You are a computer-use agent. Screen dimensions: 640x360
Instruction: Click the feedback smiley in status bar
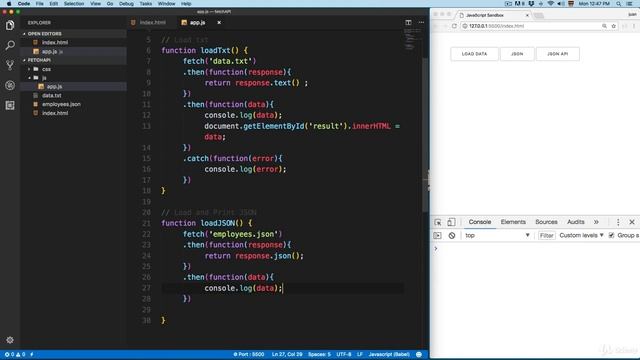419,354
